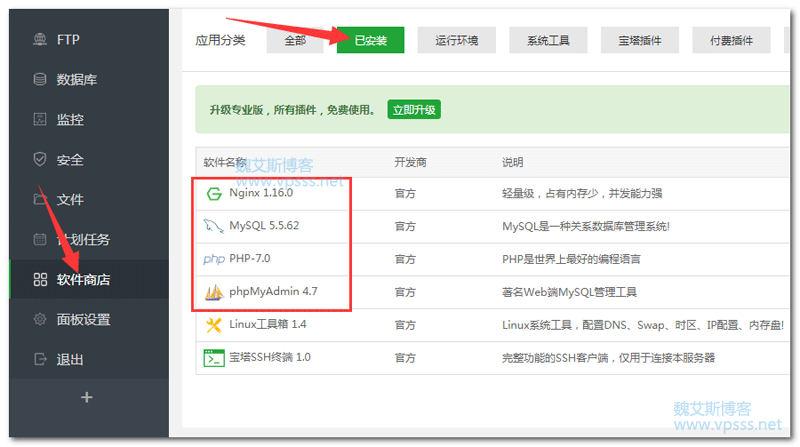Click the plus icon at sidebar bottom
This screenshot has height=447, width=800.
click(86, 397)
